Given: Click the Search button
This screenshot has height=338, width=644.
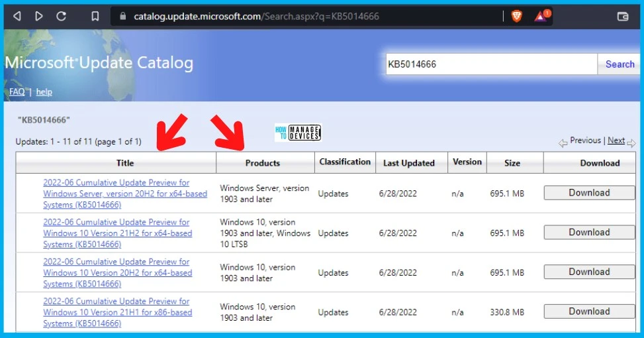Looking at the screenshot, I should (x=620, y=64).
